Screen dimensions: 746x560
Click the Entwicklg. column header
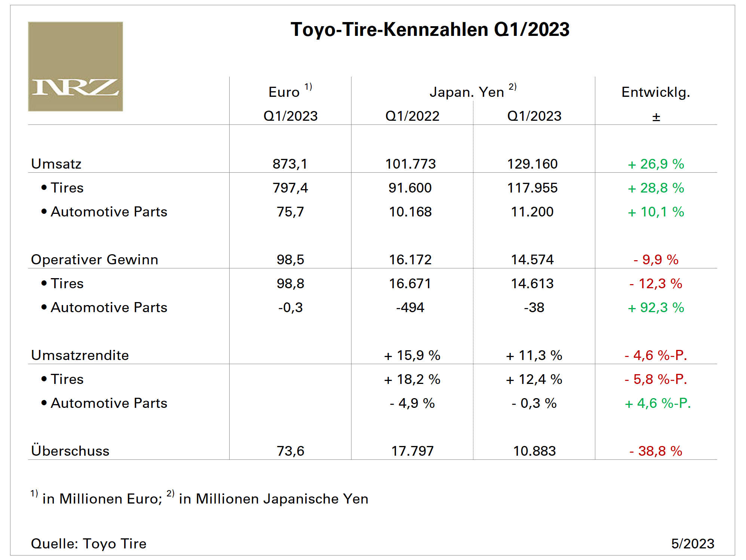coord(656,92)
